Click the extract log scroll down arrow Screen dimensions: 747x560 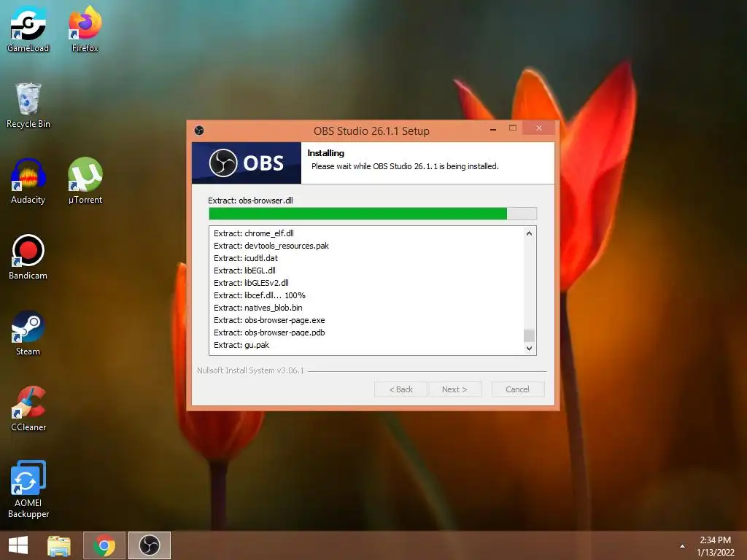[x=529, y=349]
